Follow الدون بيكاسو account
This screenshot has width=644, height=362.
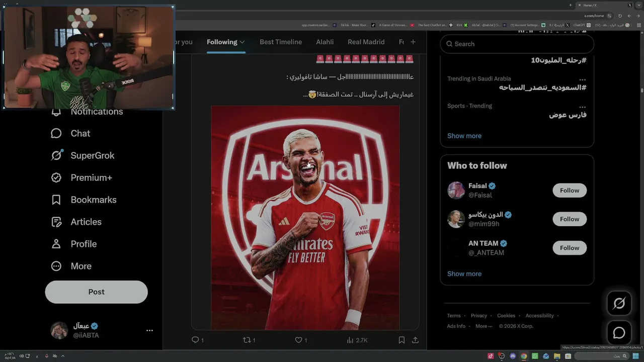click(x=570, y=219)
